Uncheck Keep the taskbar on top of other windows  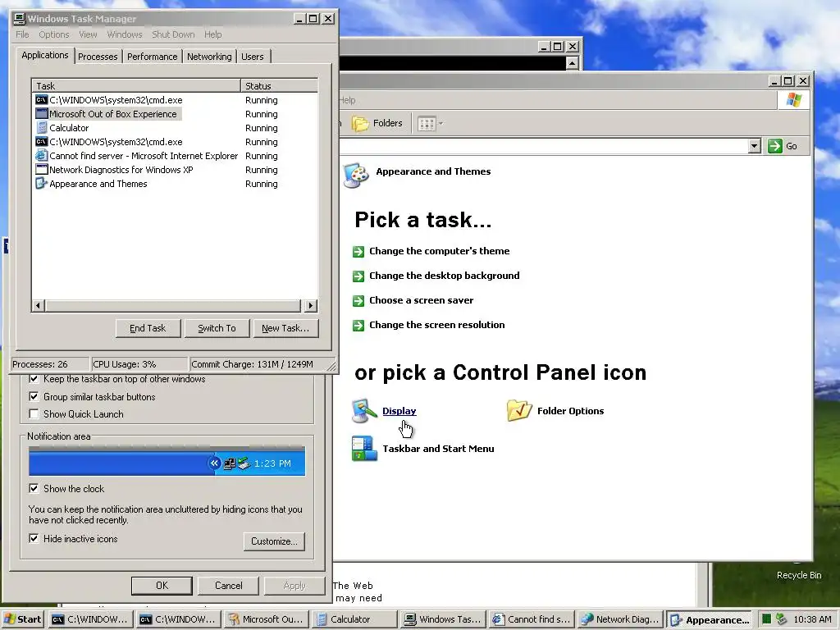34,379
